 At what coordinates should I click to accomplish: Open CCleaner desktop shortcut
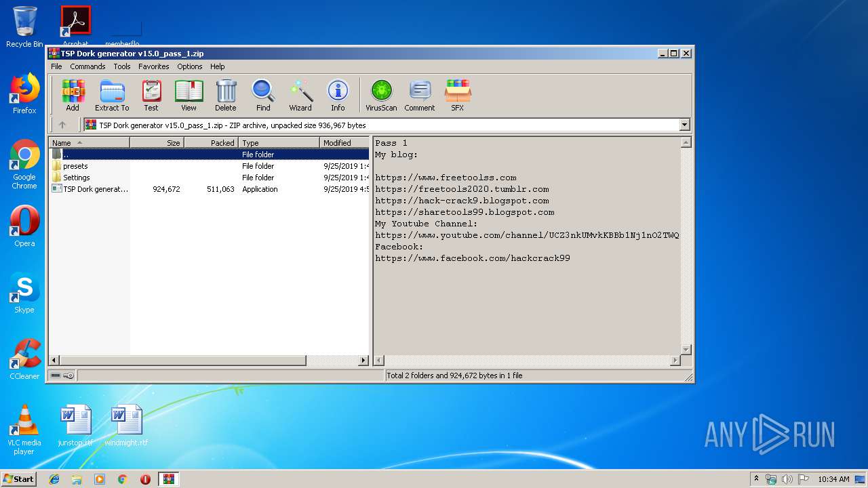(24, 359)
